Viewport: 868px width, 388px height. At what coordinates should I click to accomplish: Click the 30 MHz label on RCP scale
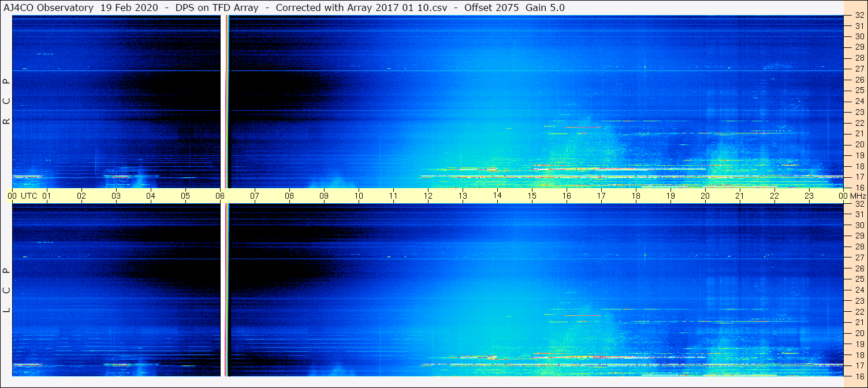(859, 36)
